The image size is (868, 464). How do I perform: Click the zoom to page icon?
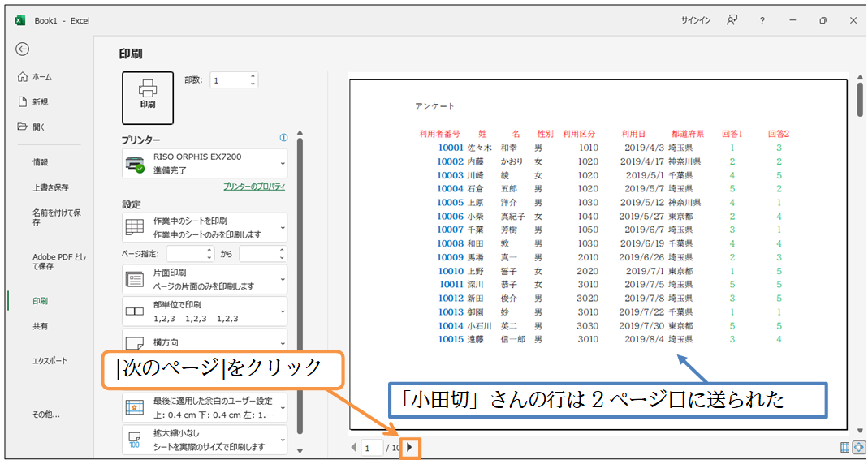(x=858, y=447)
